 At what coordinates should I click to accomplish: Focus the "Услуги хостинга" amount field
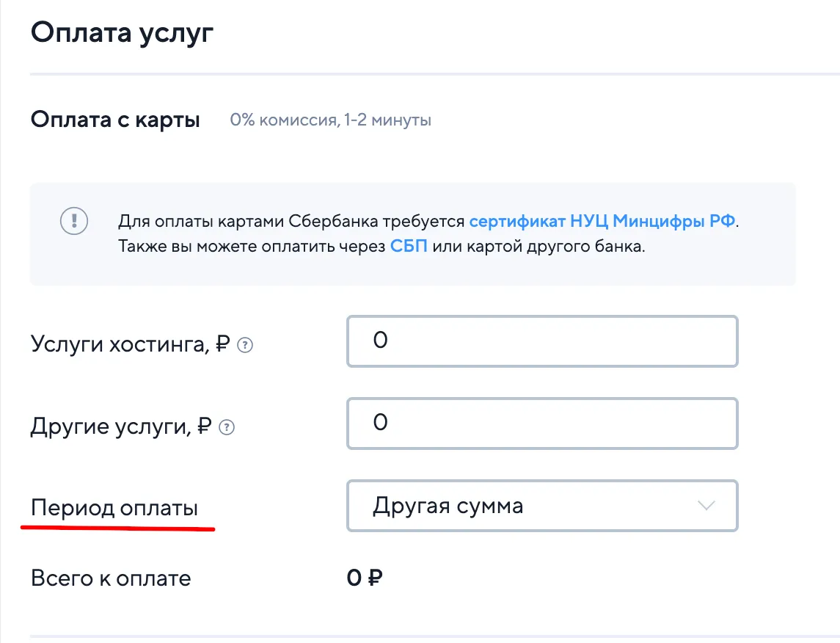(541, 341)
